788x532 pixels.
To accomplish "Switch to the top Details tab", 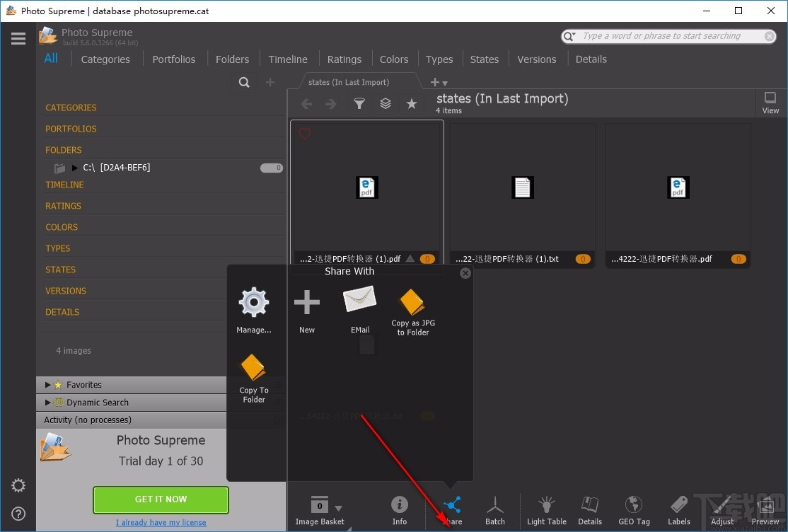I will pyautogui.click(x=591, y=59).
